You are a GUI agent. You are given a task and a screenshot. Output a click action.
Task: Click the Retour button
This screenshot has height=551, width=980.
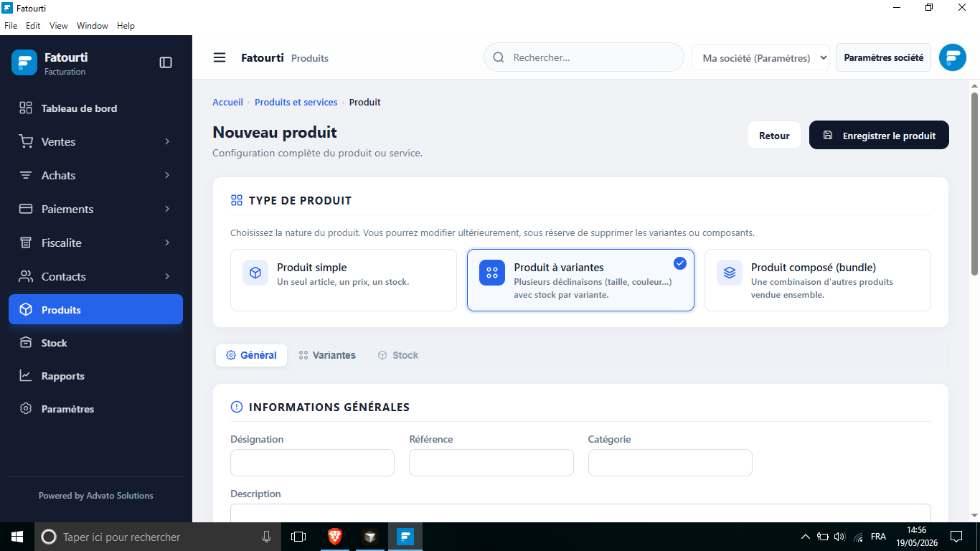774,135
